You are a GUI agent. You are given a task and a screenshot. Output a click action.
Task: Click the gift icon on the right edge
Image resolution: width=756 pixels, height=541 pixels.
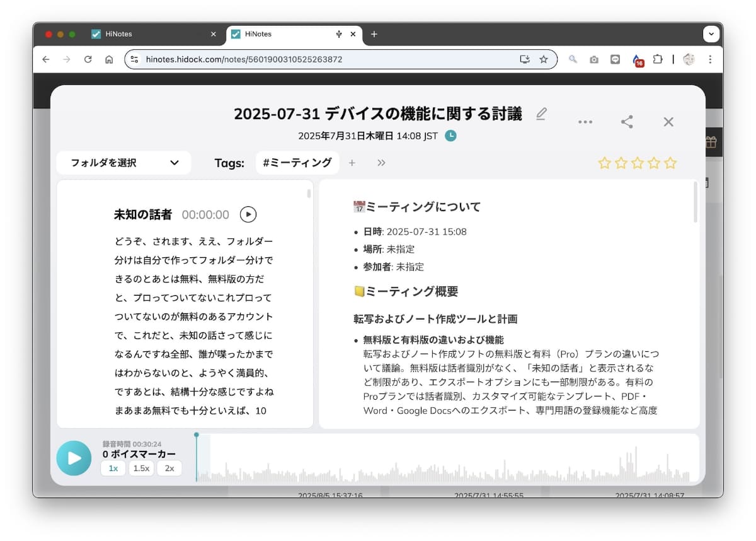coord(709,141)
